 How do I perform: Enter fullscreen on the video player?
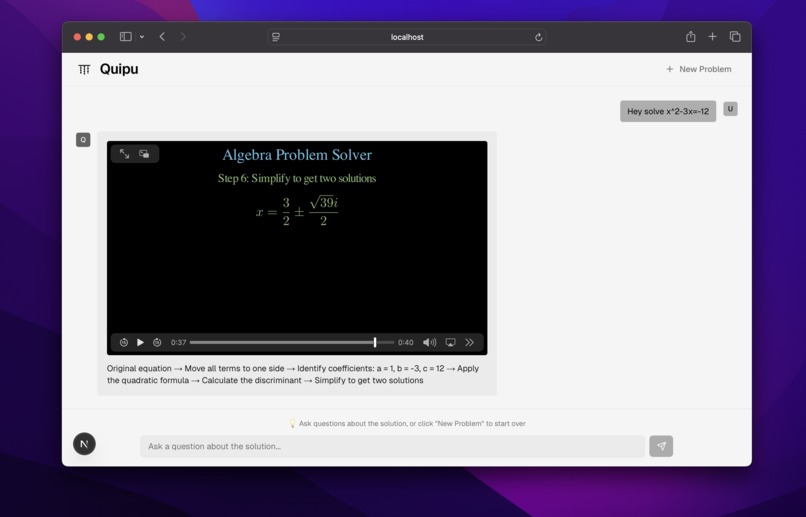124,154
